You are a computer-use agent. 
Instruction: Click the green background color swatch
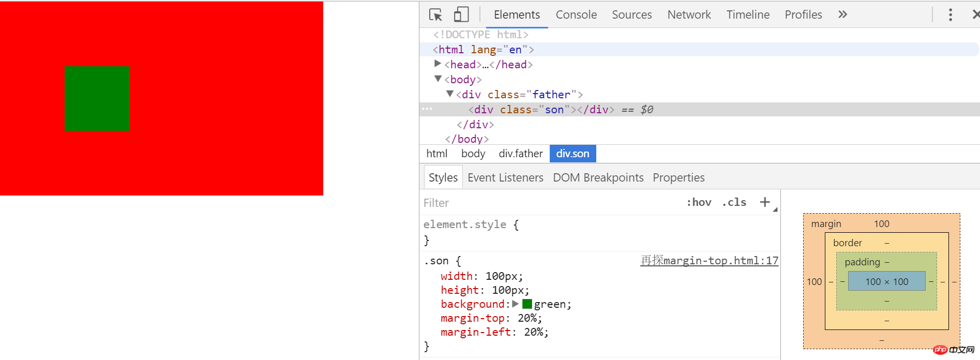pyautogui.click(x=527, y=304)
